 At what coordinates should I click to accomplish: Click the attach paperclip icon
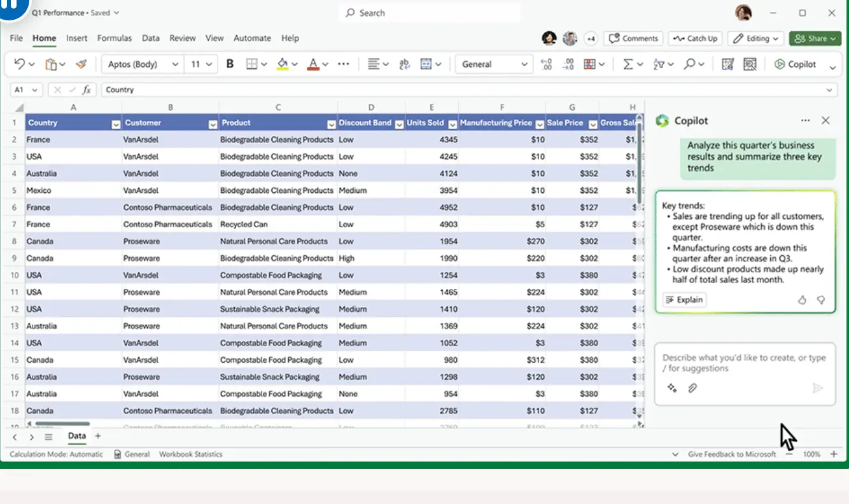(692, 388)
